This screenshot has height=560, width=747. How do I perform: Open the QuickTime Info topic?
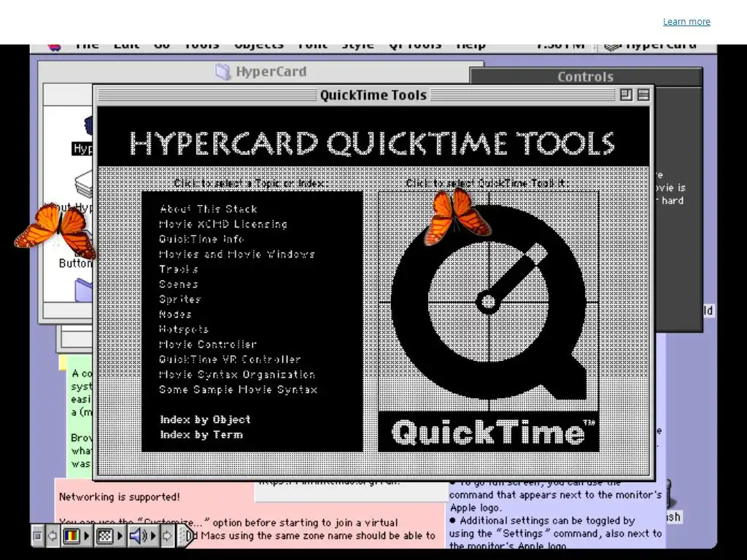201,239
